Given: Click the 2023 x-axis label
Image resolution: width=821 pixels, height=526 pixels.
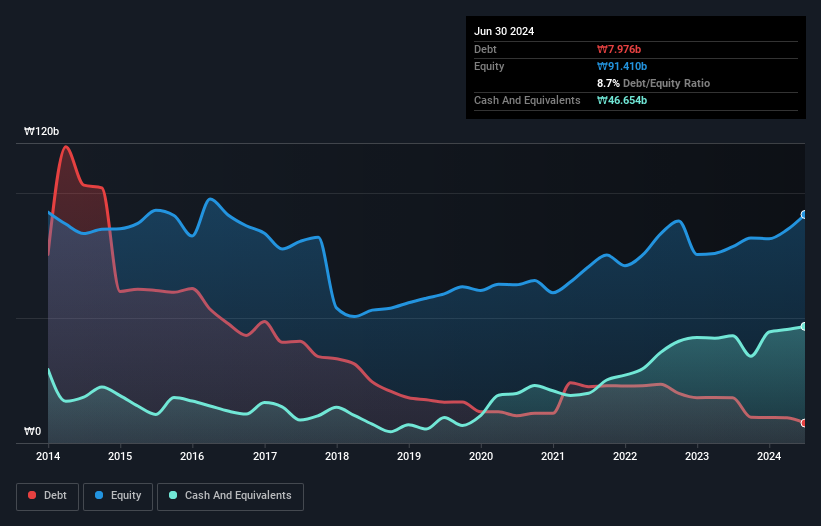Looking at the screenshot, I should 697,456.
